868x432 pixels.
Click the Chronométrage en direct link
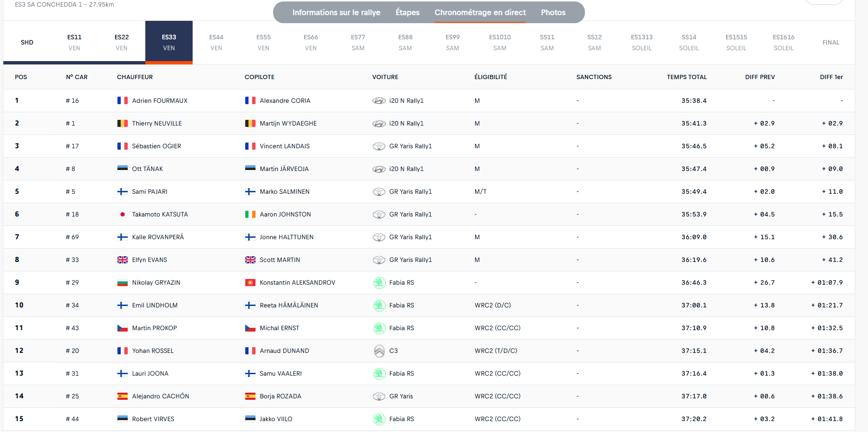[x=480, y=12]
